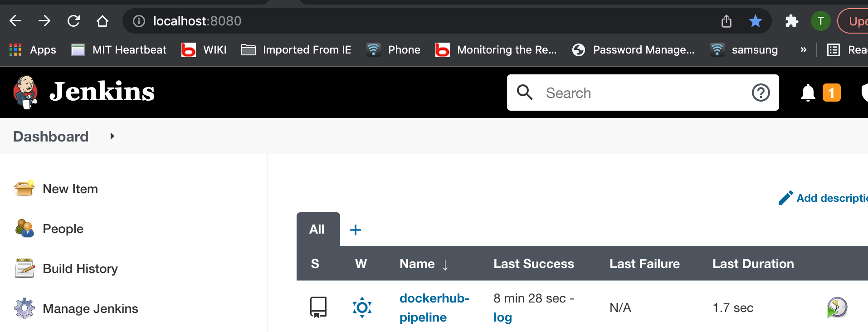
Task: Open the People page
Action: pyautogui.click(x=63, y=229)
